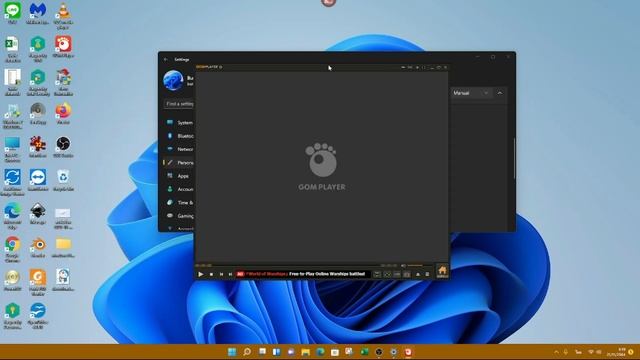Go to previous track in GOM Player
Viewport: 640px width, 360px height.
click(221, 274)
